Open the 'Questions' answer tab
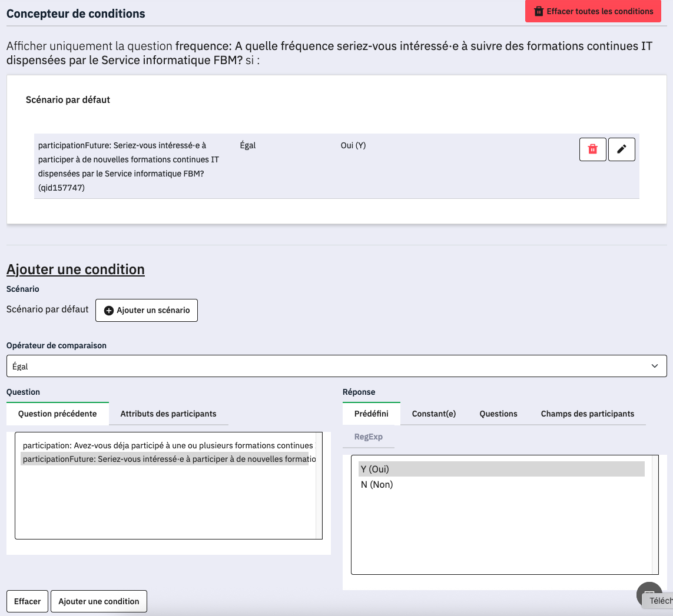Image resolution: width=673 pixels, height=616 pixels. pyautogui.click(x=498, y=414)
